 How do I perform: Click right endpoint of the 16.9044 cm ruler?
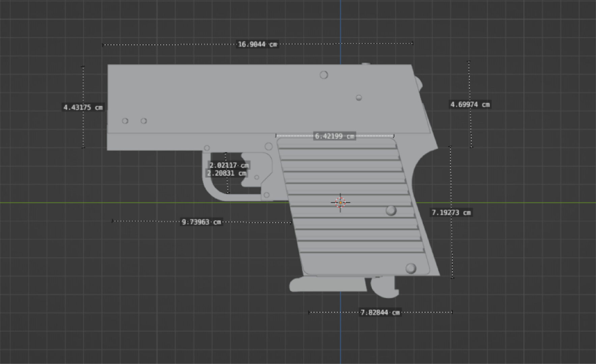pyautogui.click(x=413, y=43)
